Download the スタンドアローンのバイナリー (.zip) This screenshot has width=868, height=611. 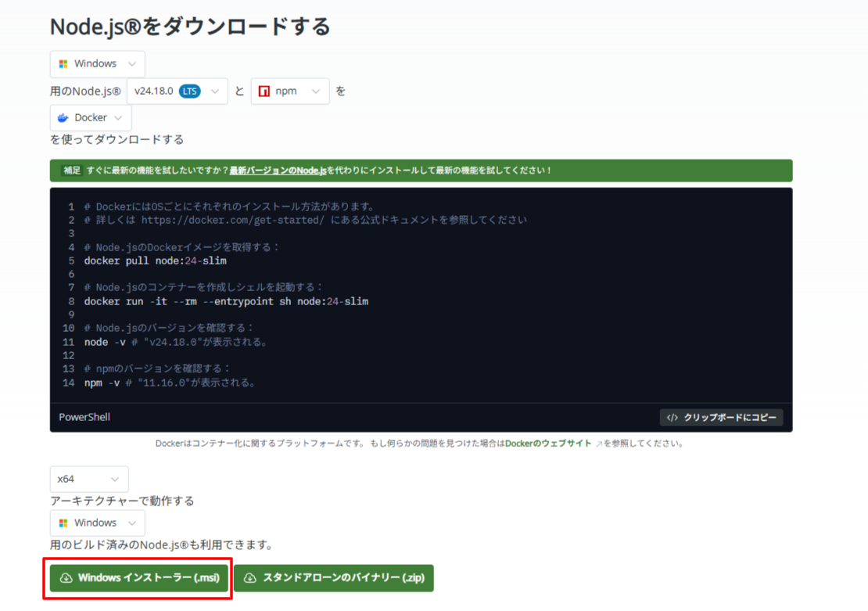pyautogui.click(x=334, y=578)
